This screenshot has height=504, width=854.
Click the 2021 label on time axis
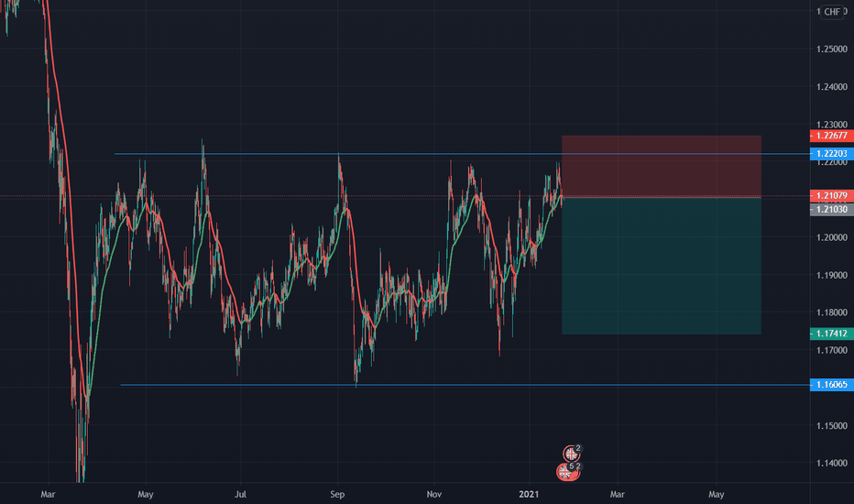tap(529, 494)
